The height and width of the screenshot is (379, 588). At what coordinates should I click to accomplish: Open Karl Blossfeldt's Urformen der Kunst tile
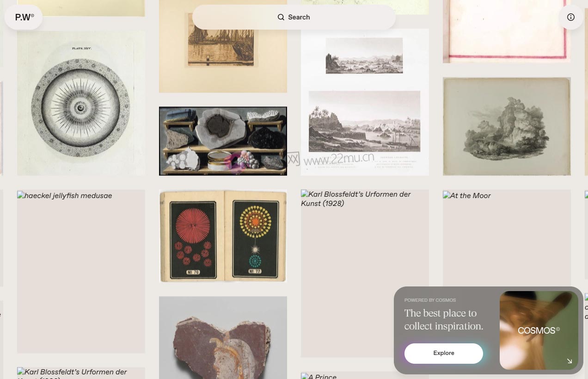click(365, 273)
